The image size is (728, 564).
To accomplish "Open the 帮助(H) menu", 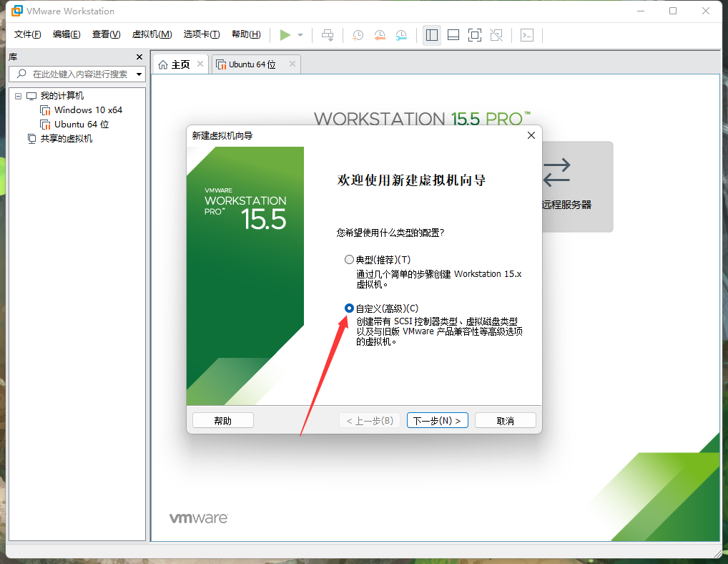I will (246, 34).
